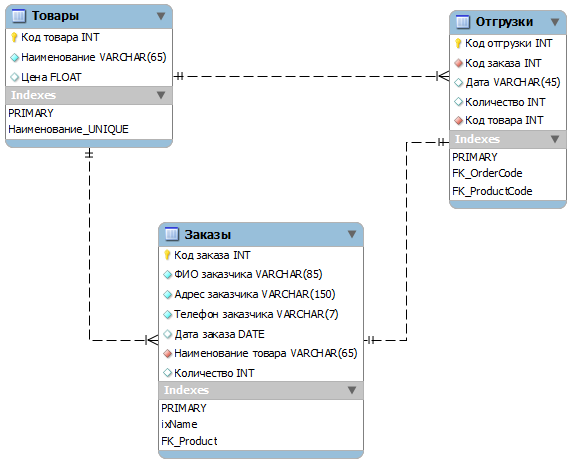573x465 pixels.
Task: Click the key icon of Код товара INT in Товары
Action: (14, 37)
